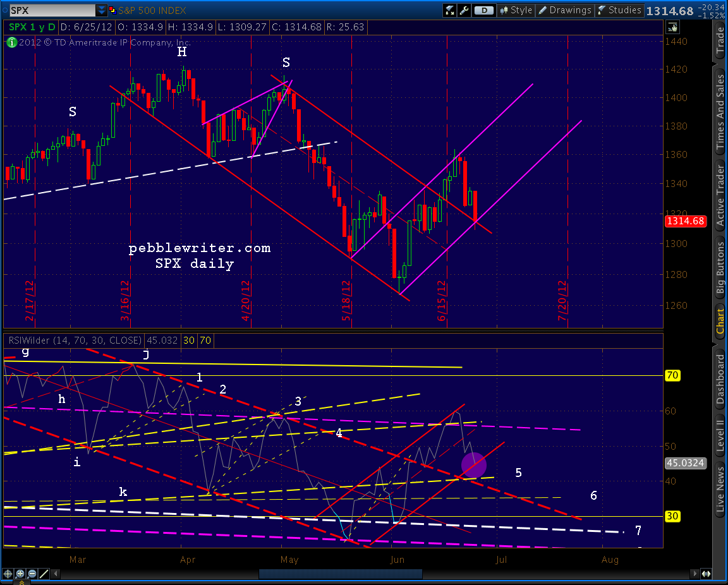Toggle the D daily timeframe button
Image resolution: width=728 pixels, height=585 pixels.
pos(484,10)
